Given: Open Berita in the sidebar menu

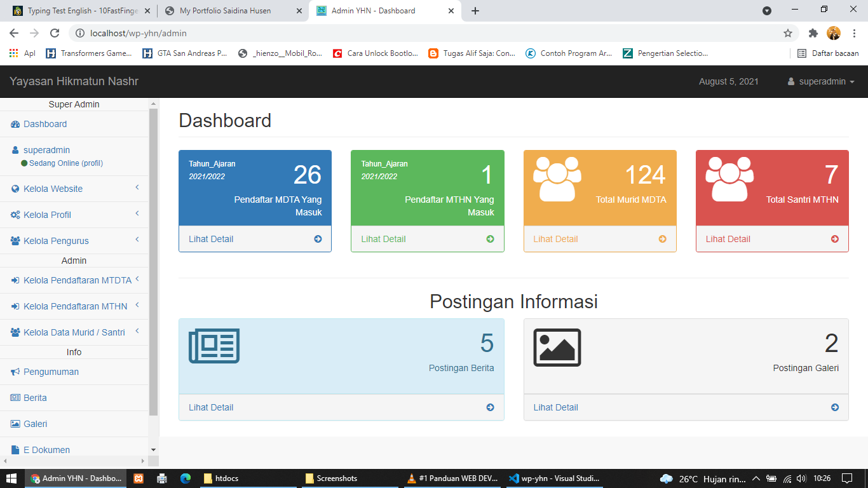Looking at the screenshot, I should (35, 398).
